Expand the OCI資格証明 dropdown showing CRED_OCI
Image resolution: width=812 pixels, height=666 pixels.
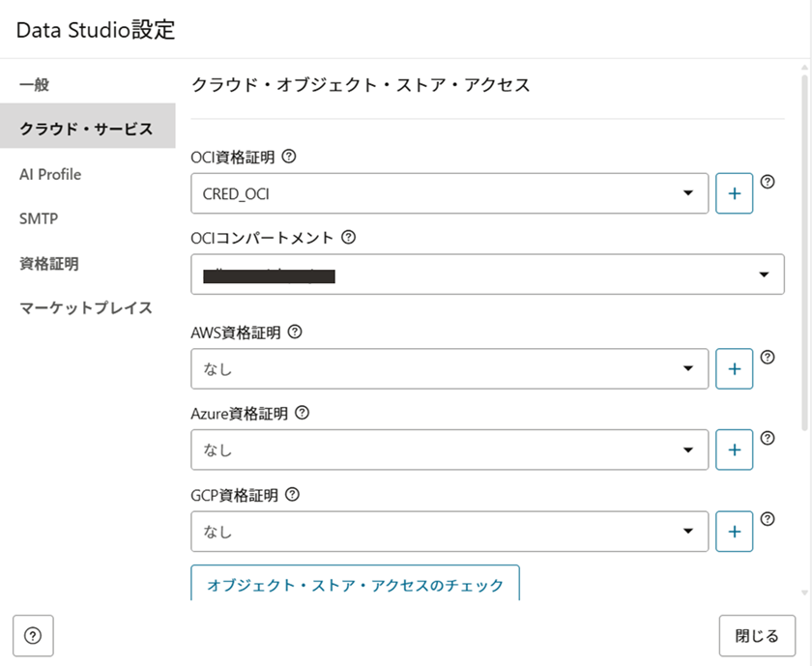click(x=449, y=193)
